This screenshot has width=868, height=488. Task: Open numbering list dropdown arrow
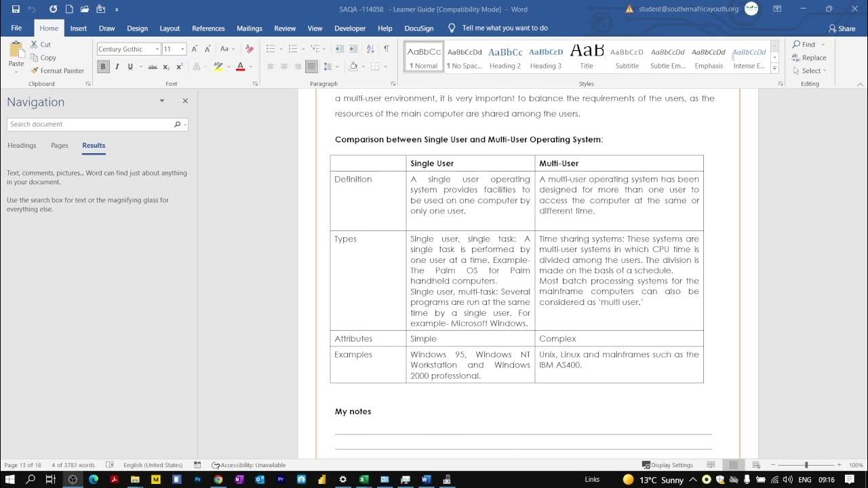pos(303,49)
